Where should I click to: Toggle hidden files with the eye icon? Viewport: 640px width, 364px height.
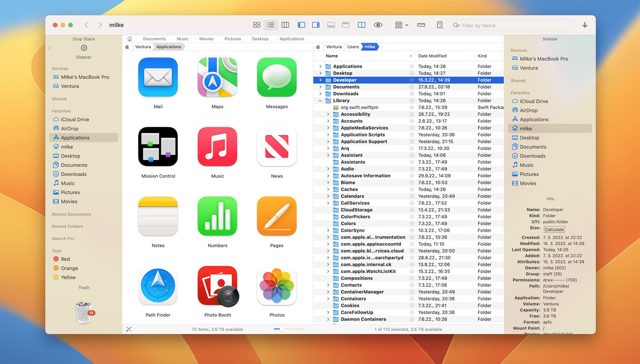(x=378, y=25)
